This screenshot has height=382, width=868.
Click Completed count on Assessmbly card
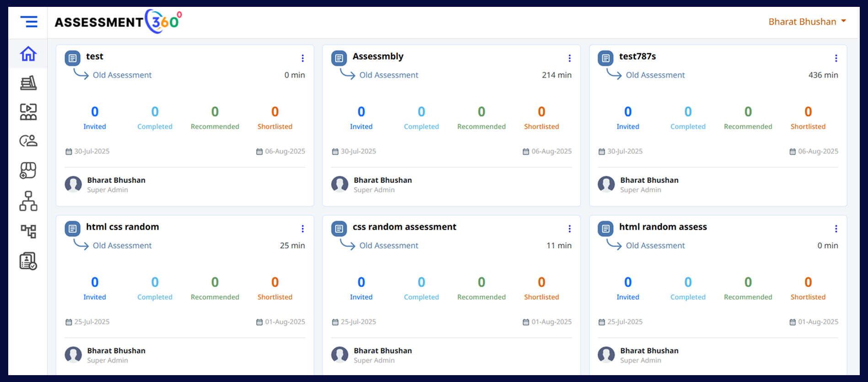click(x=421, y=112)
